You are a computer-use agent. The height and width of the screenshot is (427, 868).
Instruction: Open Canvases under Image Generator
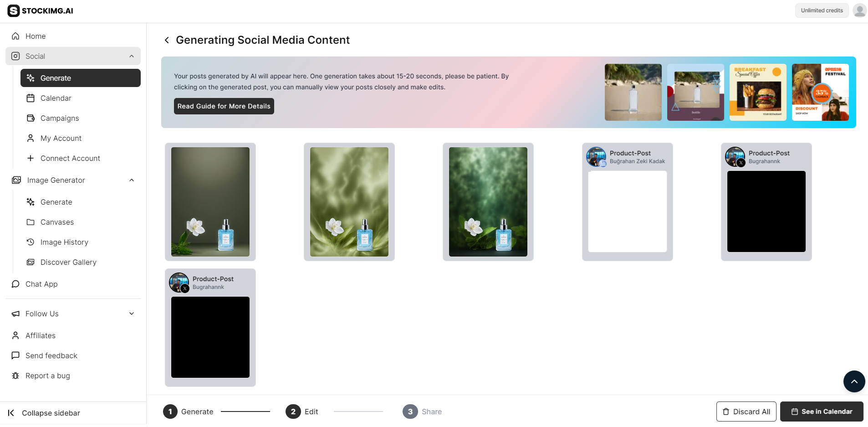click(56, 222)
